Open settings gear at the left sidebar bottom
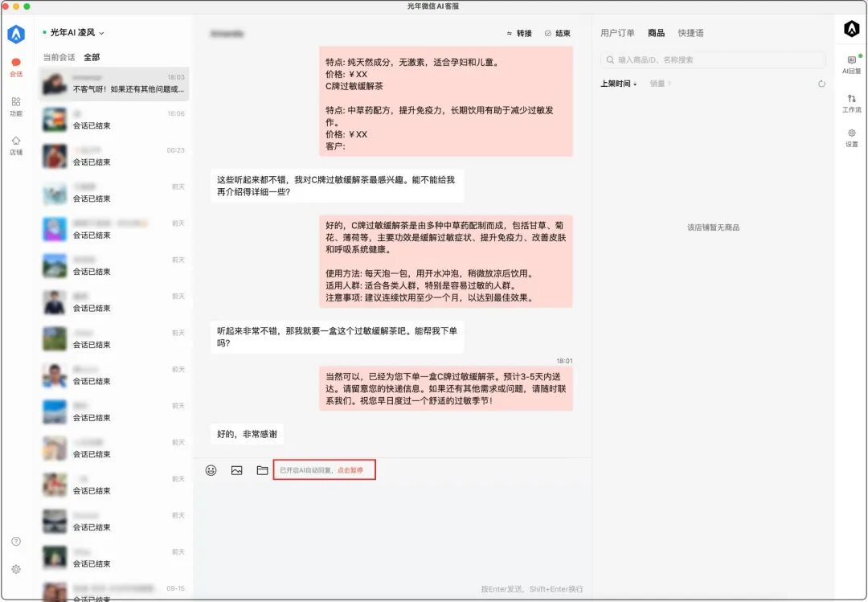Screen dimensions: 868x602 16,569
